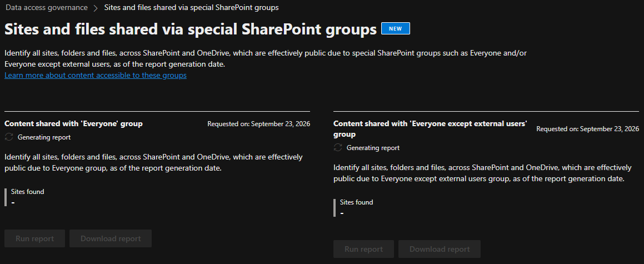The image size is (644, 264).
Task: Open the Data access governance breadcrumb
Action: 47,7
